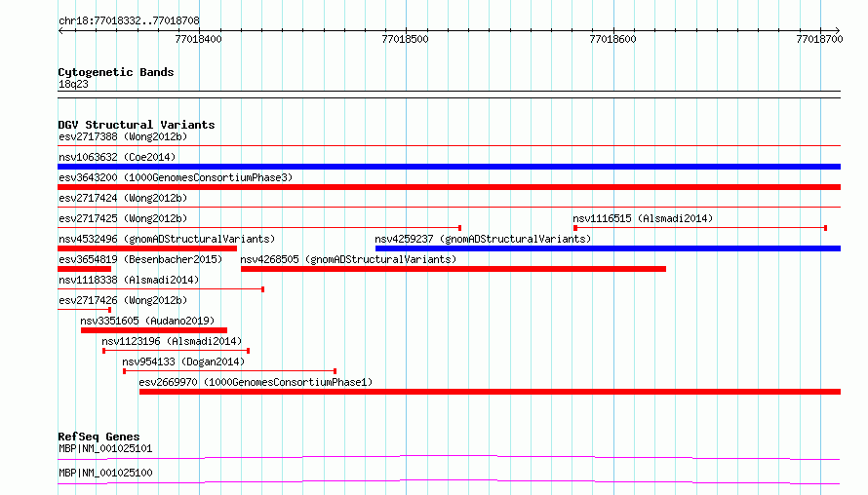Click variant label nsv954133 (Dogan2014)

(183, 362)
